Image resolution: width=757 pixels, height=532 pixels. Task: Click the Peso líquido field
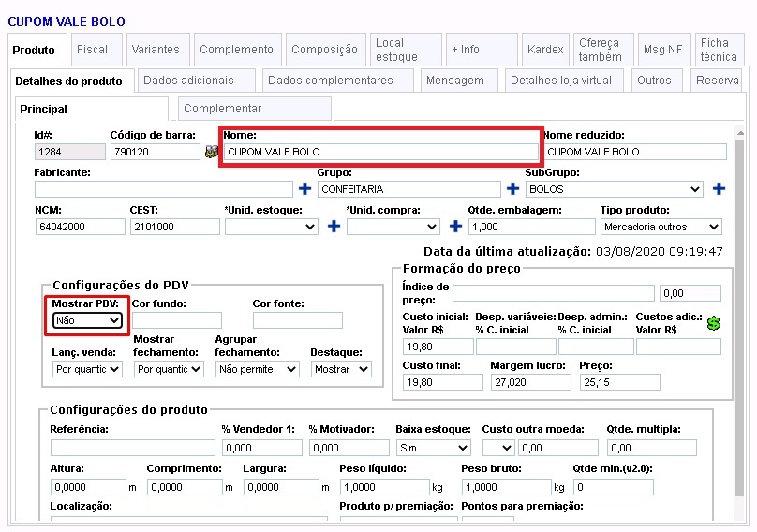click(x=385, y=487)
